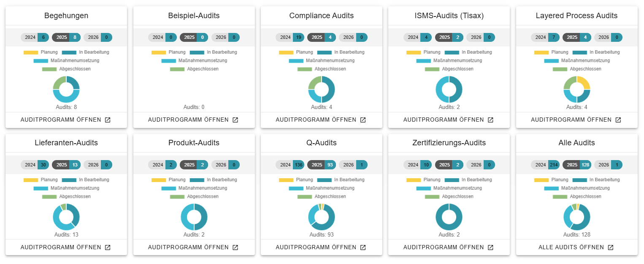The height and width of the screenshot is (264, 644).
Task: Click the ISMS-Audits (Tisax) donut chart
Action: click(x=449, y=89)
